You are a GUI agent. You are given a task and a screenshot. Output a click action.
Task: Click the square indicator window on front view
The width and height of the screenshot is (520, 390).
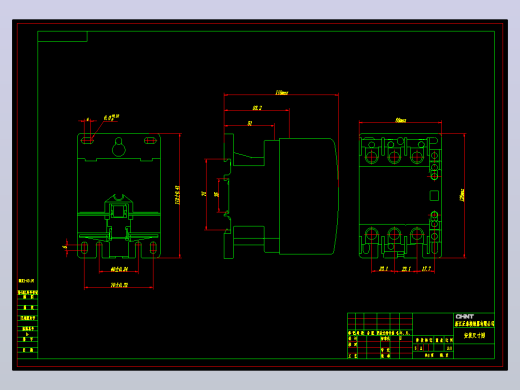(434, 195)
